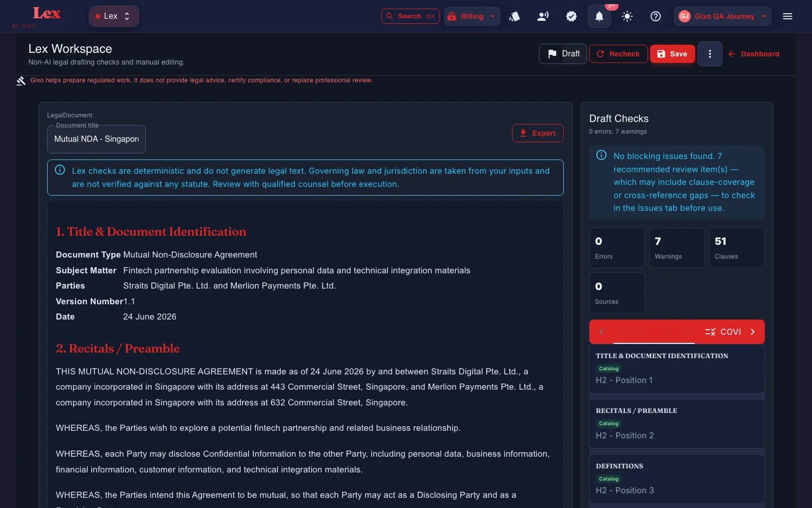Select the Clauses count card

pos(737,248)
